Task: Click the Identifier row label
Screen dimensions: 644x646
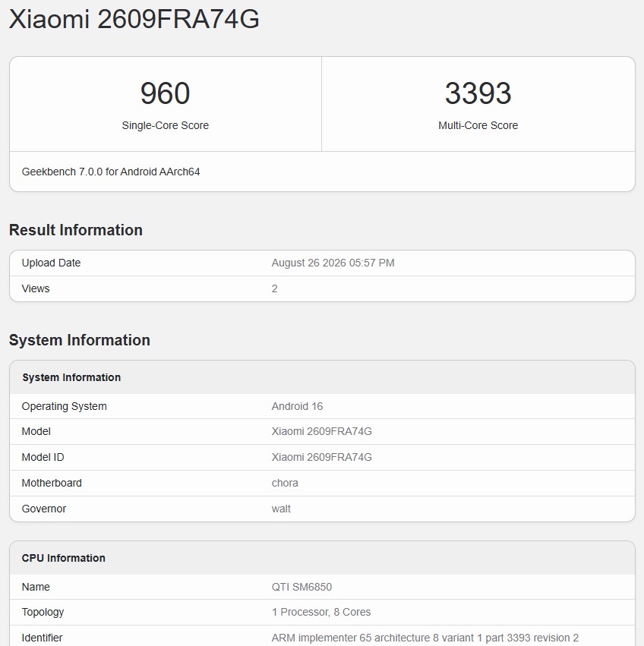Action: coord(42,638)
